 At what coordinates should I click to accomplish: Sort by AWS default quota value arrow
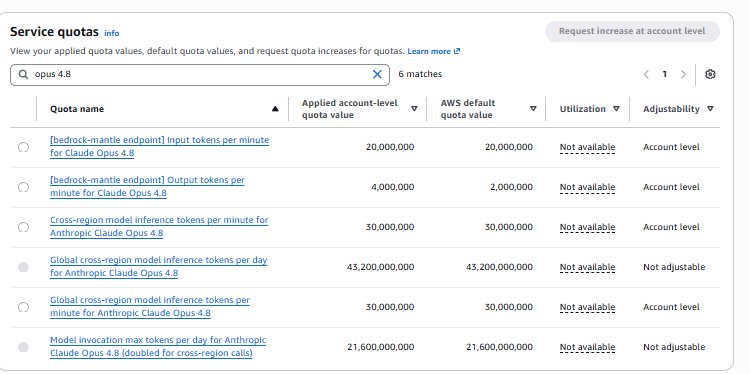coord(533,109)
